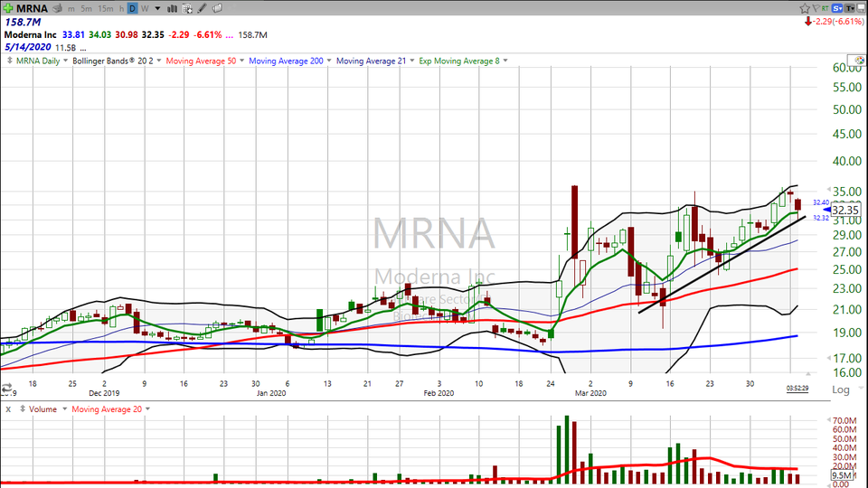Click the Dec 2019 date axis label
868x488 pixels.
click(104, 393)
